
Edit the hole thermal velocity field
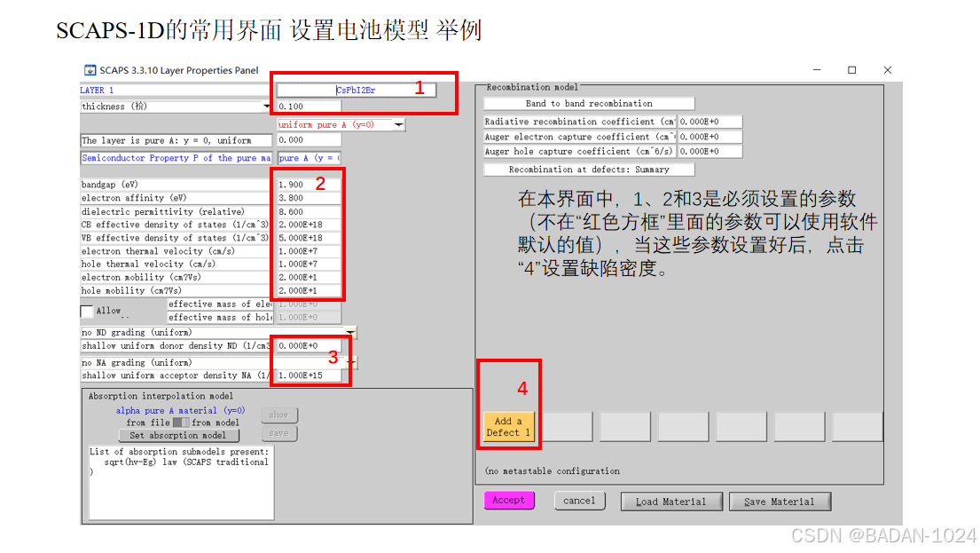point(309,264)
